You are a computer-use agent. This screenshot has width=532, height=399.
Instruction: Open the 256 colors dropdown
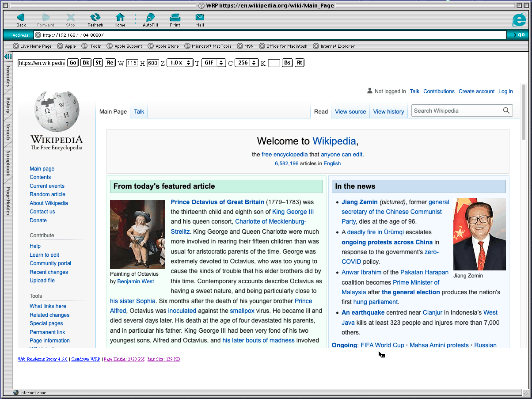[247, 63]
